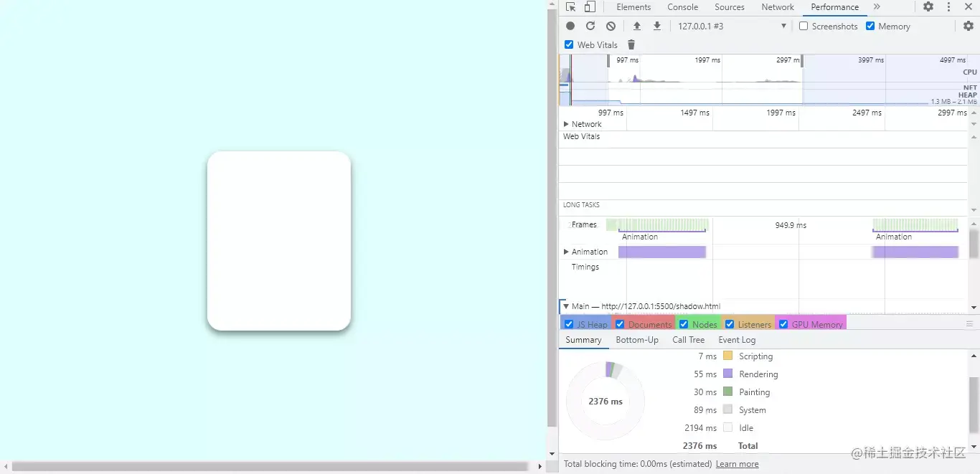Select the first Animation bar in timeline
The width and height of the screenshot is (980, 474).
pyautogui.click(x=662, y=252)
